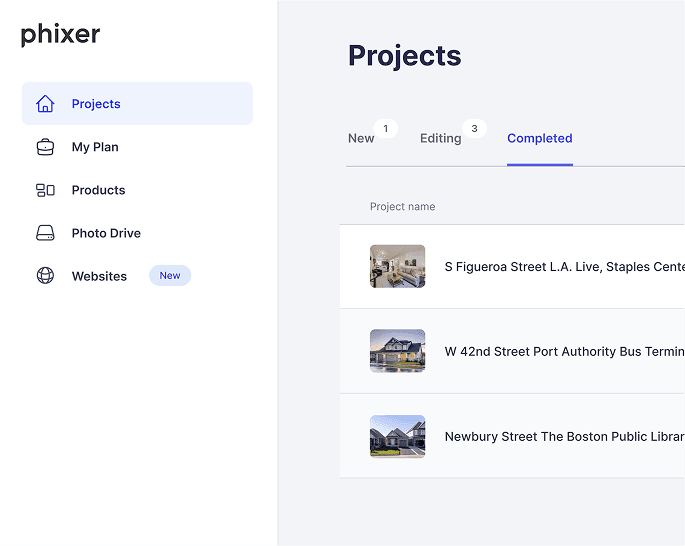Screen dimensions: 685x546
Task: Click the briefcase icon for My Plan
Action: (45, 147)
